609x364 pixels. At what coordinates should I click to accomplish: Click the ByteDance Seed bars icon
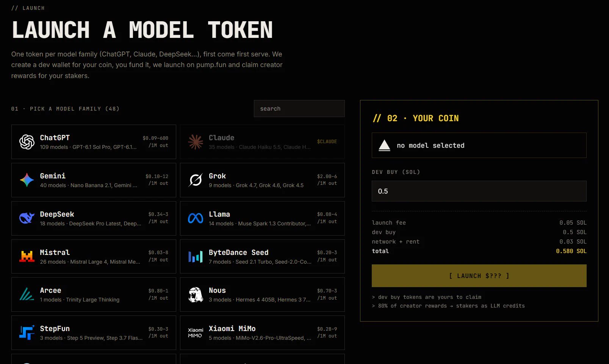pos(196,257)
